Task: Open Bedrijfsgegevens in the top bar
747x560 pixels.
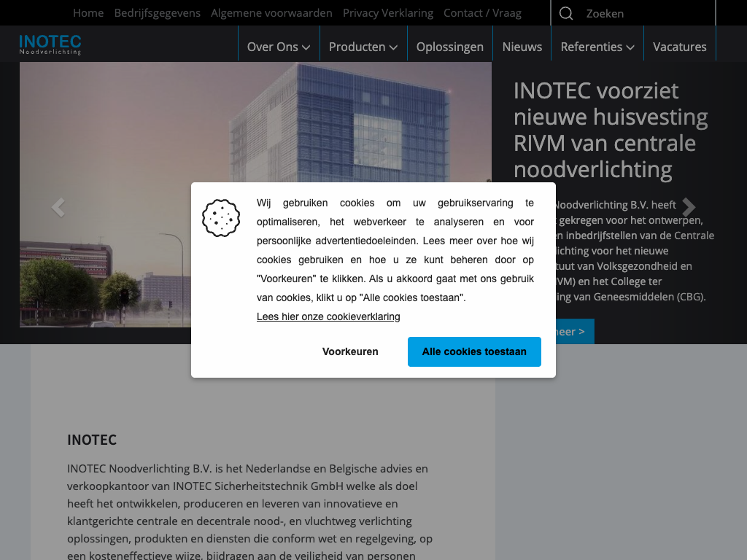Action: pyautogui.click(x=157, y=13)
